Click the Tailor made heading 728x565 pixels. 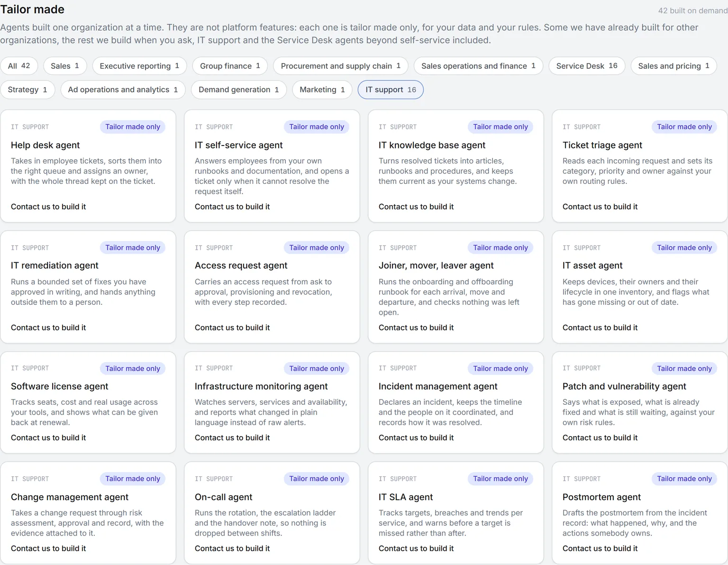32,9
